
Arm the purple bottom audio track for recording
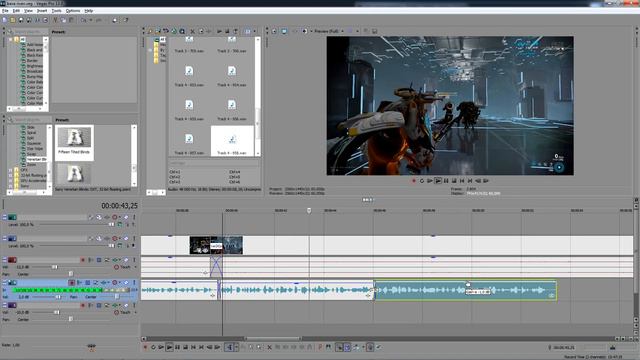pyautogui.click(x=83, y=305)
